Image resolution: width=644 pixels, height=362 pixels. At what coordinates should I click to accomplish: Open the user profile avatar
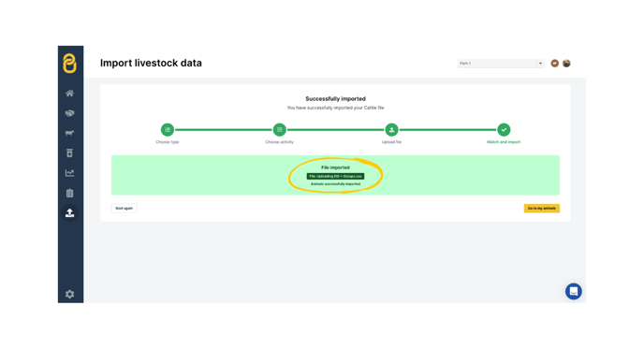(x=566, y=64)
